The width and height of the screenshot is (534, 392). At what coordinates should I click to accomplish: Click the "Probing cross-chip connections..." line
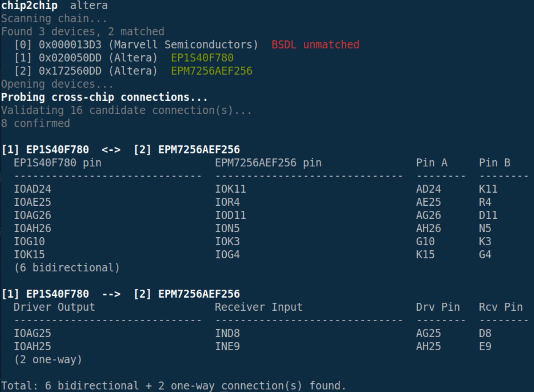pos(104,97)
